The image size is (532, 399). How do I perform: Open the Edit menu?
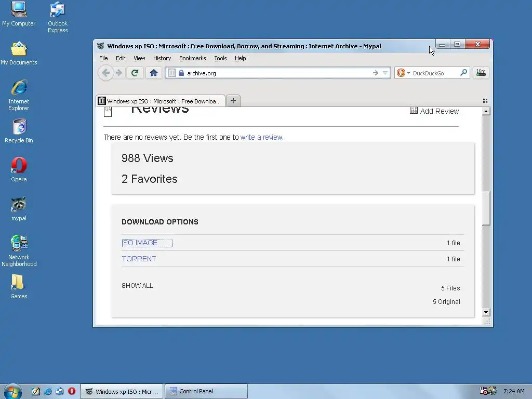(121, 58)
